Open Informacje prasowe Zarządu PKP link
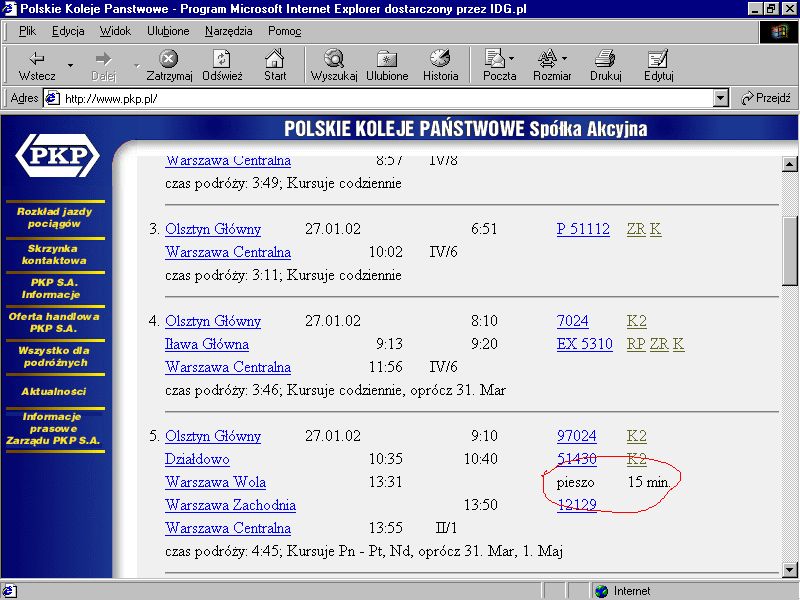The image size is (800, 600). (x=53, y=429)
